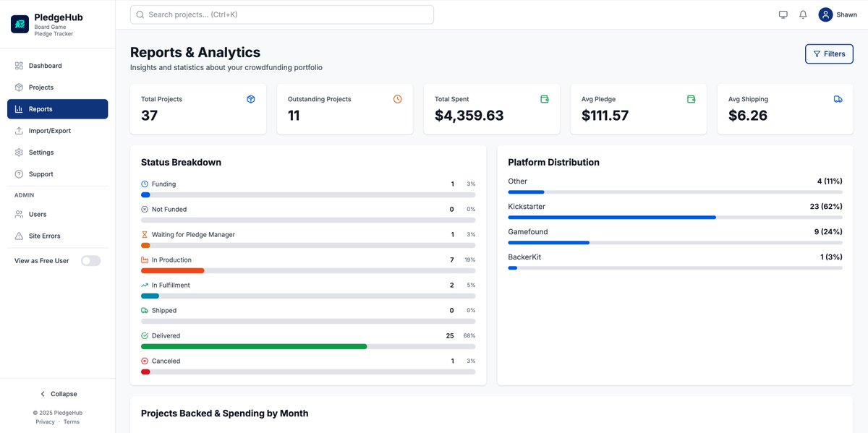Click the Gamefound distribution bar

coord(549,243)
